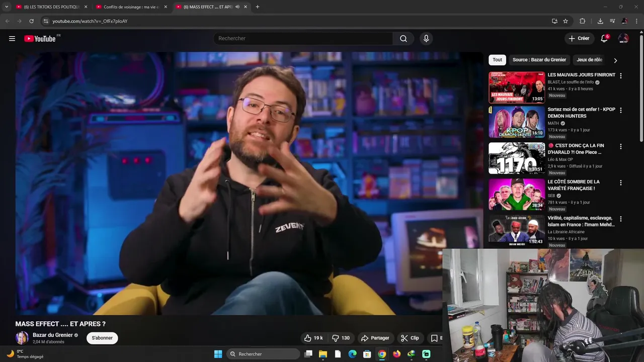Open options for LES MAUVAIS JOURS FINIRONT

tap(620, 76)
